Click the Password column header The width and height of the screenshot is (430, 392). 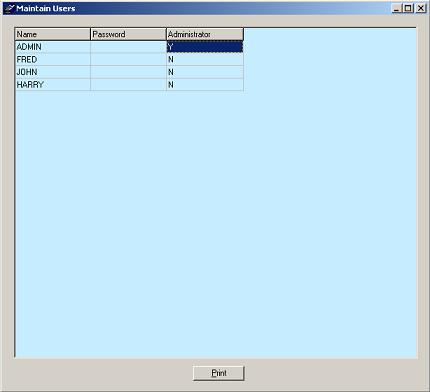click(128, 34)
